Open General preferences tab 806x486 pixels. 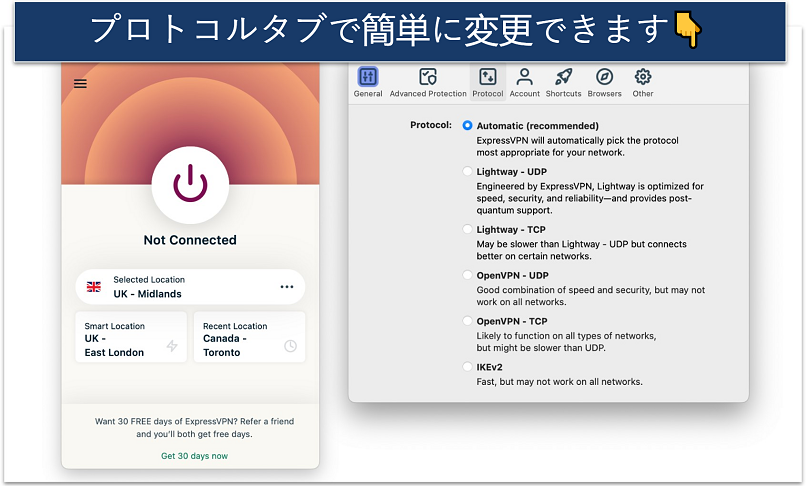point(368,82)
